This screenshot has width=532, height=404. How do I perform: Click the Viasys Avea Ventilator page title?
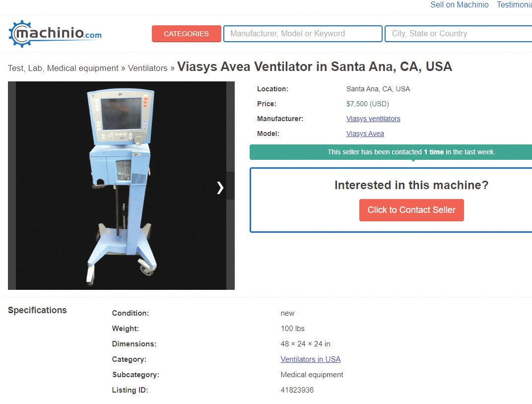pos(315,67)
